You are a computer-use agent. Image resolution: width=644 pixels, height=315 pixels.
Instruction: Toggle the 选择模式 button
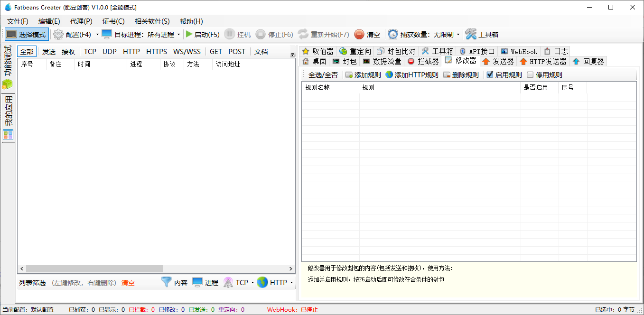(x=27, y=34)
